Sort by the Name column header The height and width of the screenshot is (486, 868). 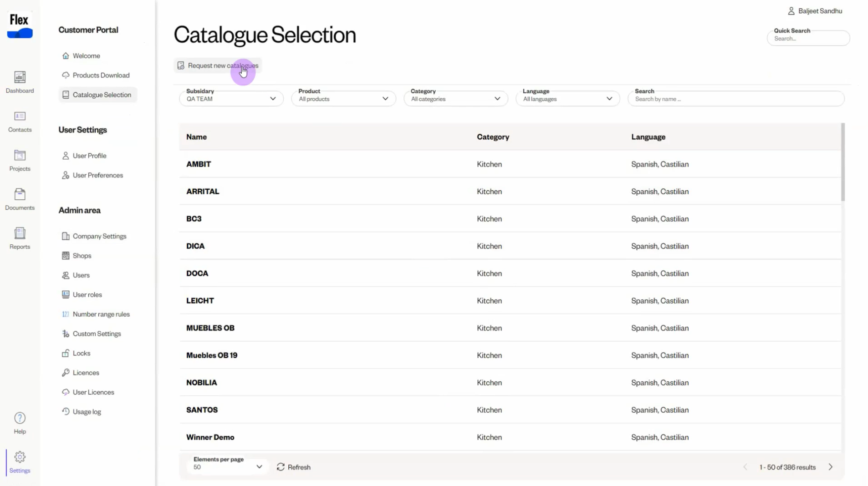[197, 137]
